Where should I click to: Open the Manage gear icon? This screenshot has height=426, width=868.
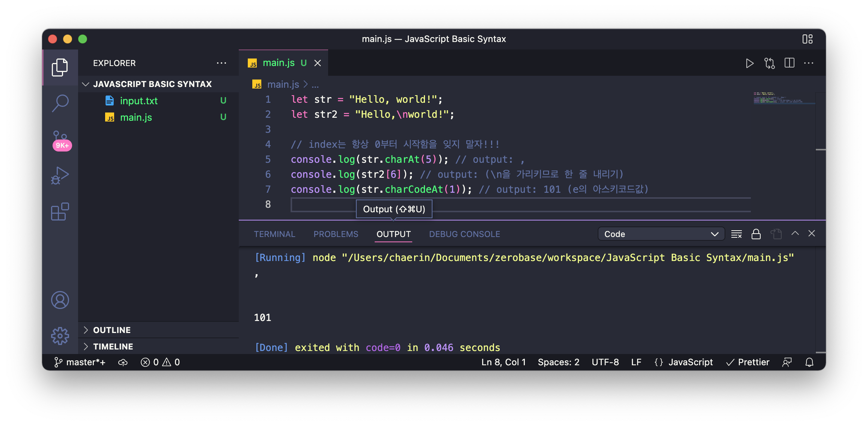60,336
